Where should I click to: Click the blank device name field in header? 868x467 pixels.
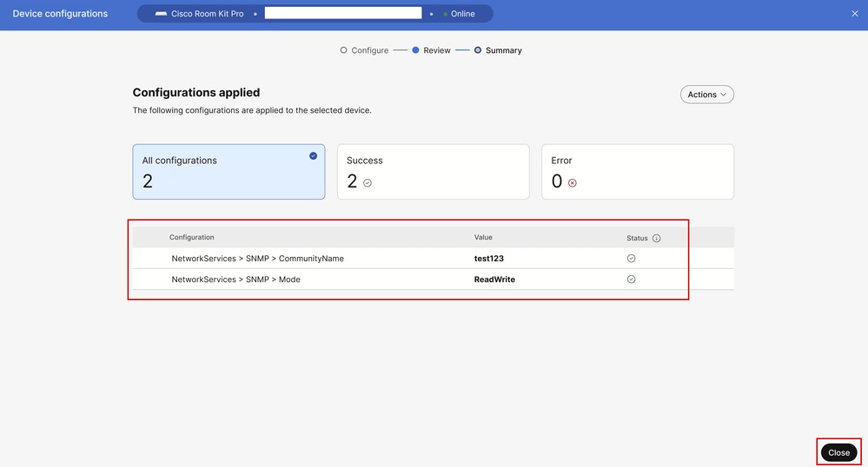tap(343, 13)
